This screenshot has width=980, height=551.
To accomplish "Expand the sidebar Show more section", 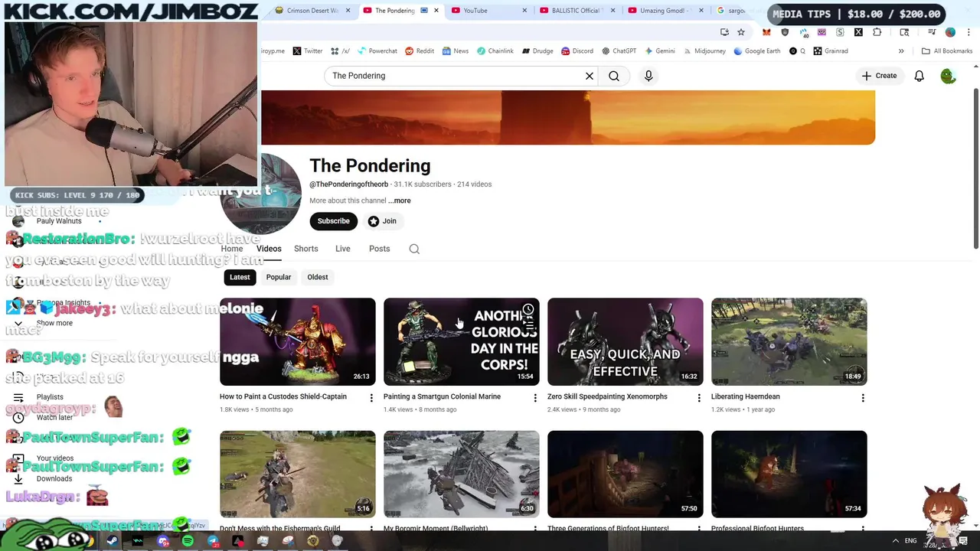I will pos(46,323).
